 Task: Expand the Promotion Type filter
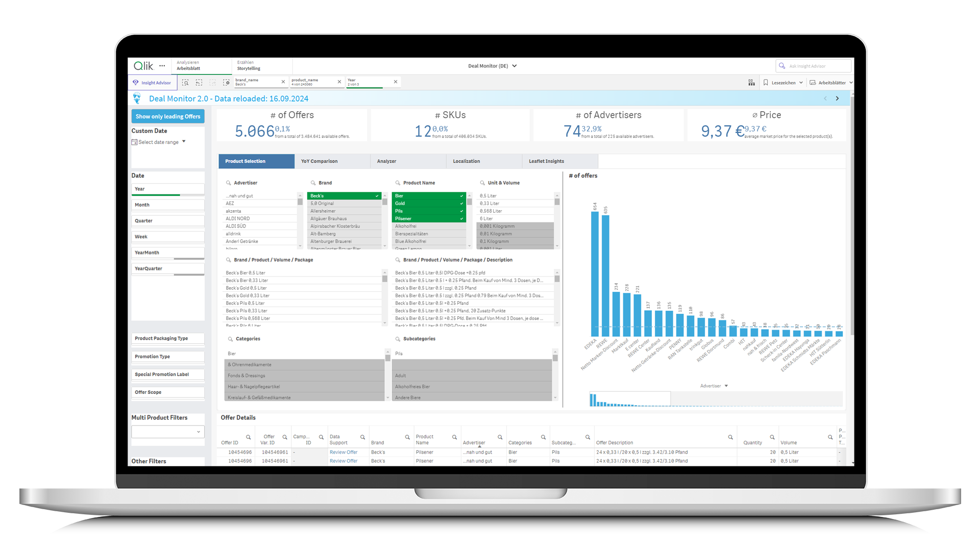(168, 357)
